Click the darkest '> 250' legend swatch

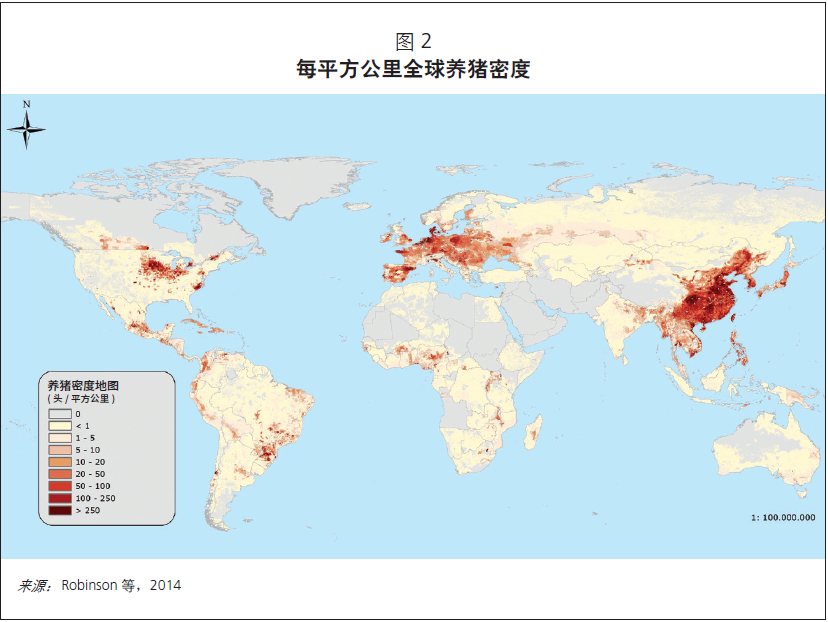click(59, 510)
